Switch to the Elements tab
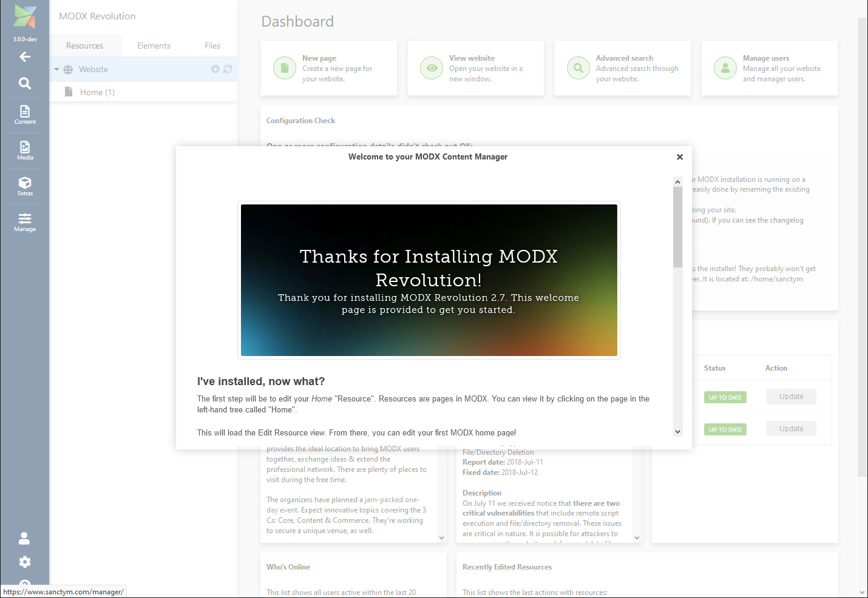 pos(154,45)
